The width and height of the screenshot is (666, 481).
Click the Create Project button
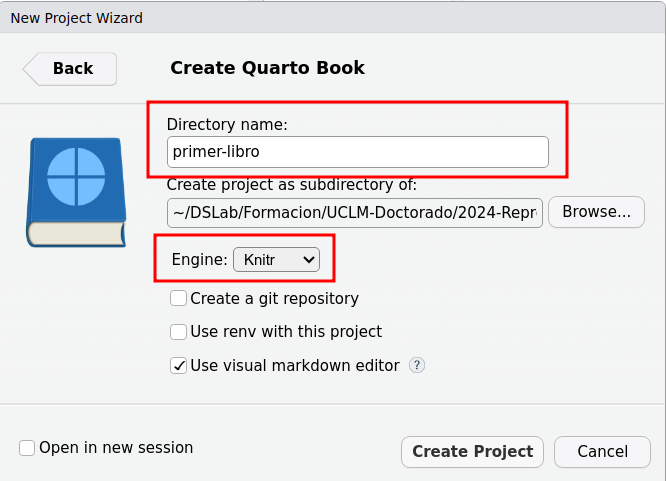pos(472,452)
